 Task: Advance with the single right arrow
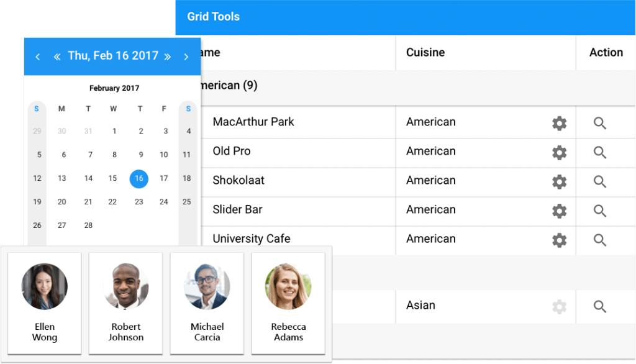pos(186,57)
